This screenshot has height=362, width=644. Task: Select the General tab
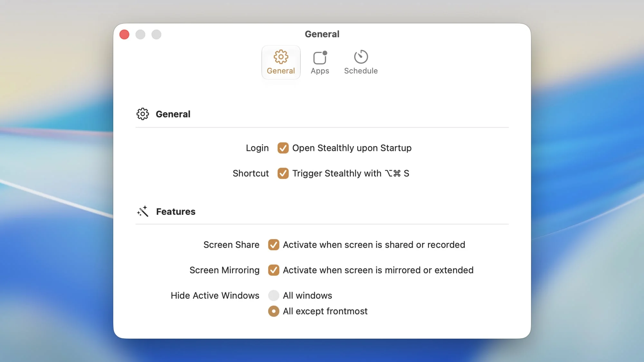[281, 62]
